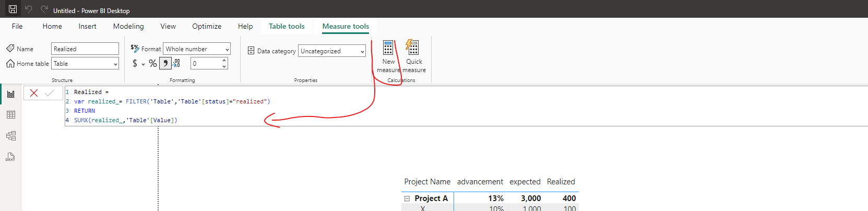Click the SUMX formula line

tap(125, 120)
